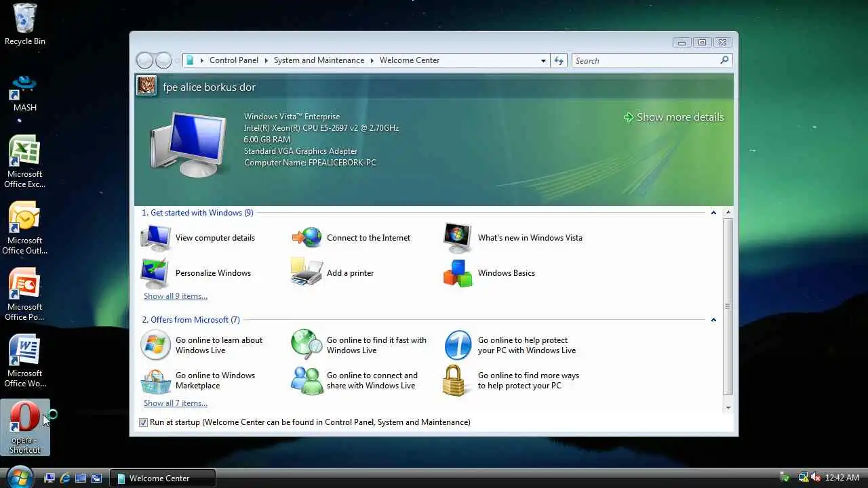Click the taskbar clock 12:42 AM
868x488 pixels.
pyautogui.click(x=843, y=478)
